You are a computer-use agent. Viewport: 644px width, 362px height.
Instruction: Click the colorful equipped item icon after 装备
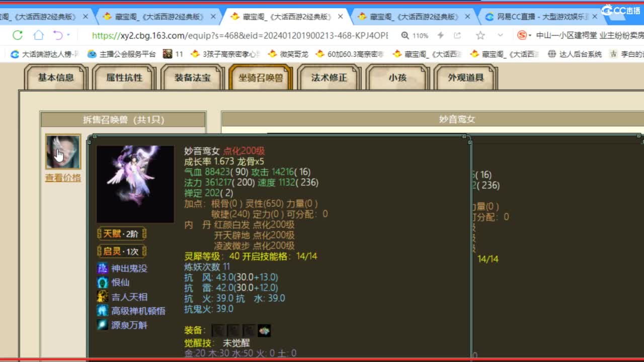coord(264,330)
